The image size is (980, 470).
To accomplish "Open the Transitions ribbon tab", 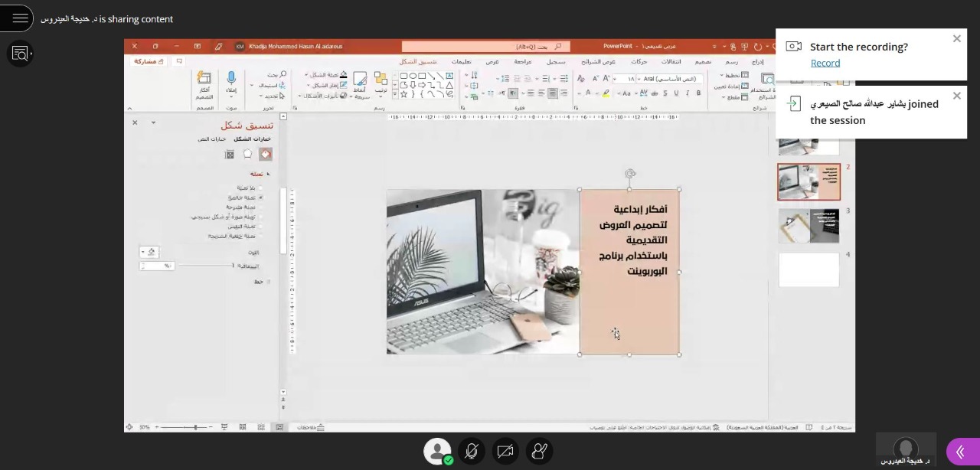I will pos(671,61).
